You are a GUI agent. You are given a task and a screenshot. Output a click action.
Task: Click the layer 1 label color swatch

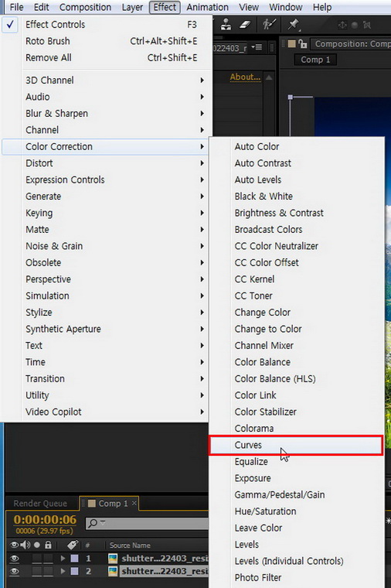tap(74, 559)
